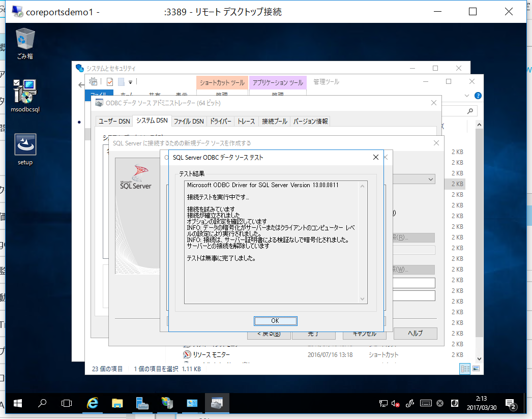Click the 23 個の項目 status bar text

[107, 369]
